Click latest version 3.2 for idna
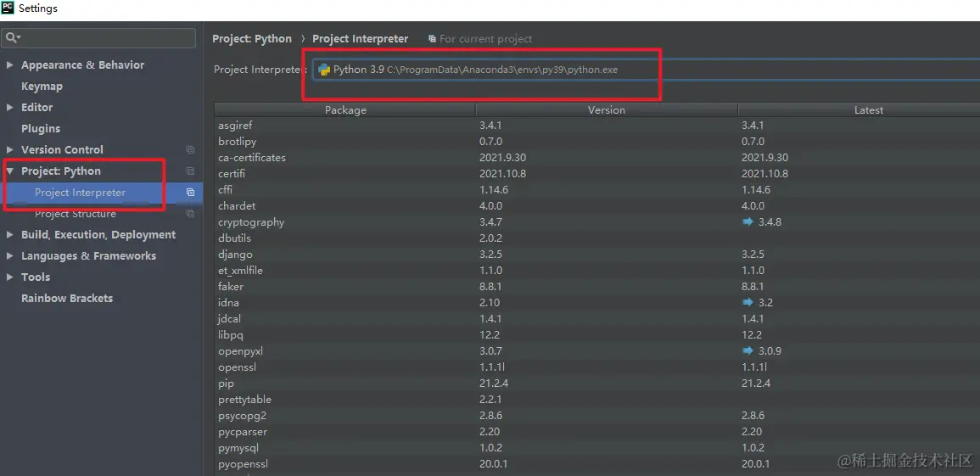The image size is (980, 476). point(765,303)
